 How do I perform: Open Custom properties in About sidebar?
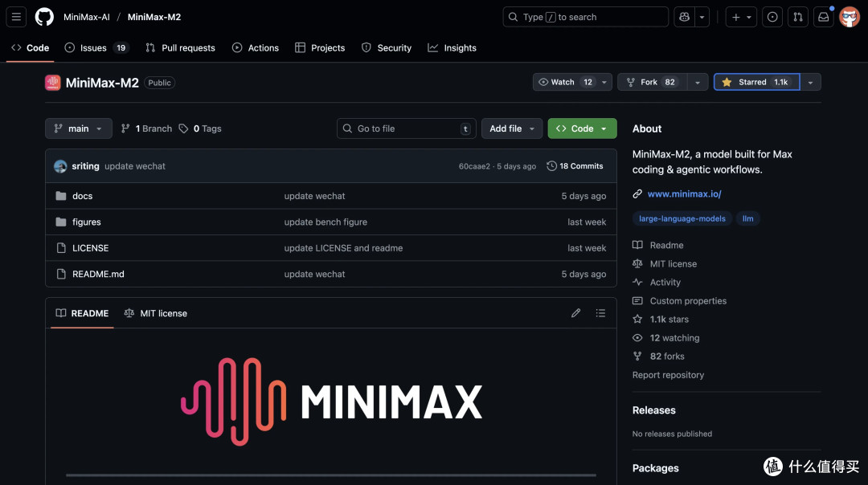pyautogui.click(x=680, y=301)
